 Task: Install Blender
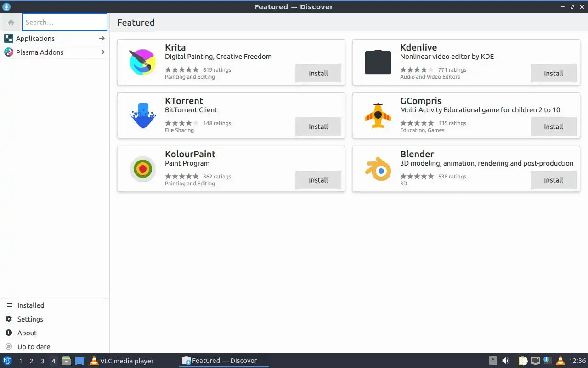[x=554, y=180]
